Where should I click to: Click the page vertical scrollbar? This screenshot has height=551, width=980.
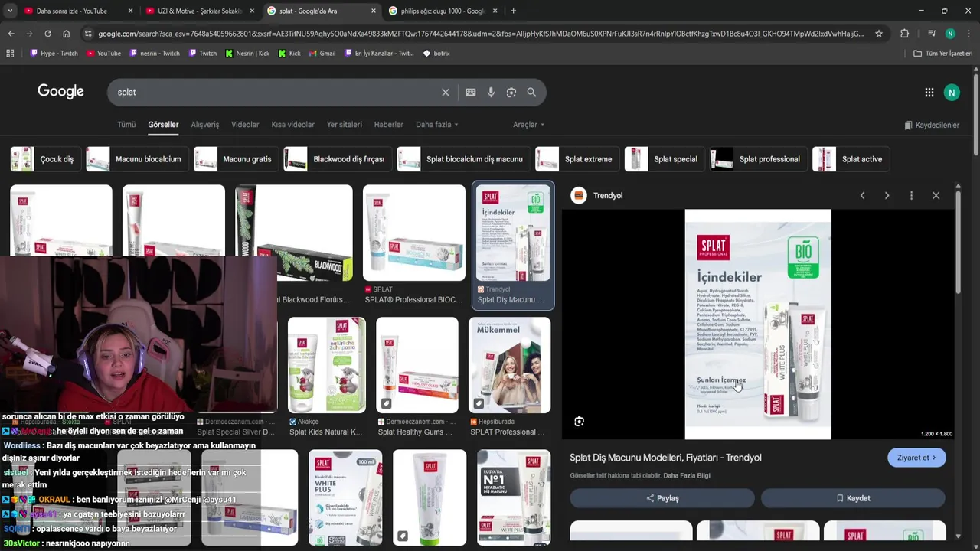tap(975, 115)
